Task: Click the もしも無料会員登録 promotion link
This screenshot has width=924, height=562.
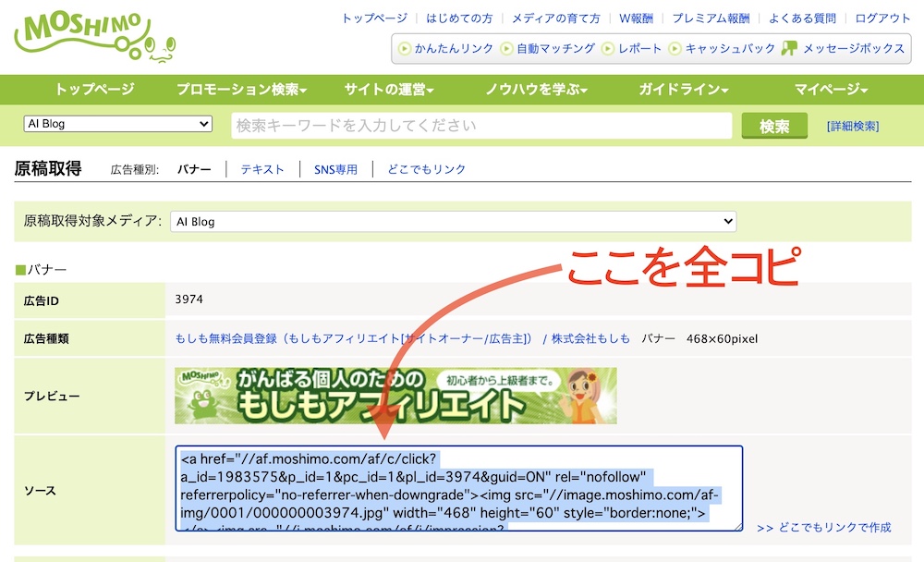Action: 354,338
